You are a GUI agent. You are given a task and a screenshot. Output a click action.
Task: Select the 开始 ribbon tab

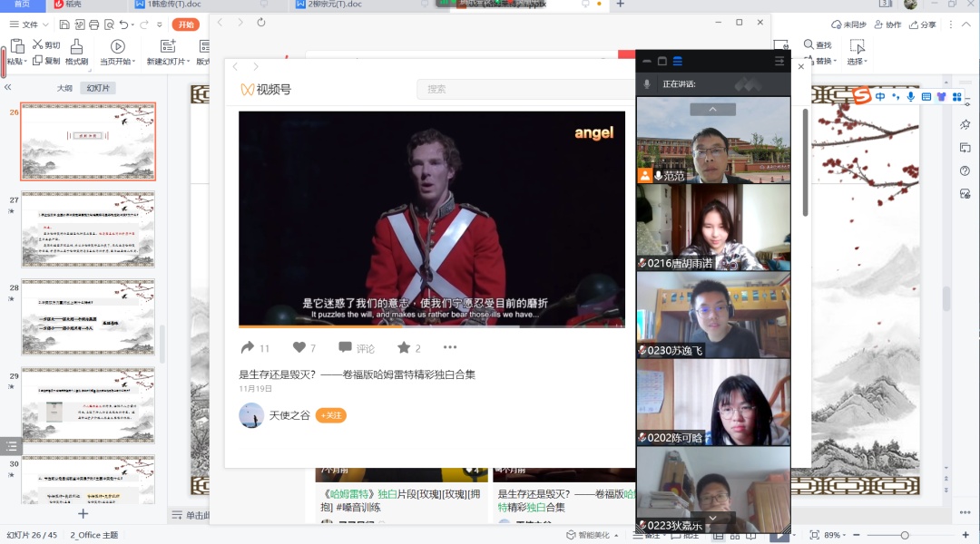coord(186,24)
